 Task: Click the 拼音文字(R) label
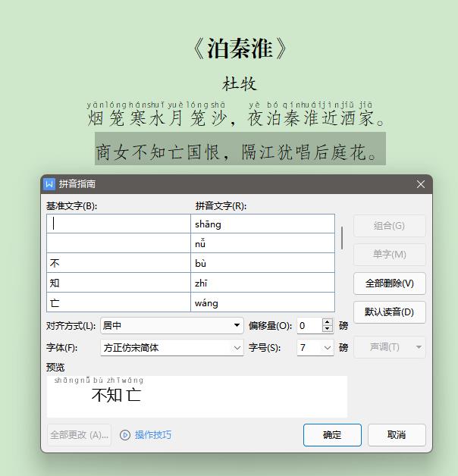[x=221, y=206]
